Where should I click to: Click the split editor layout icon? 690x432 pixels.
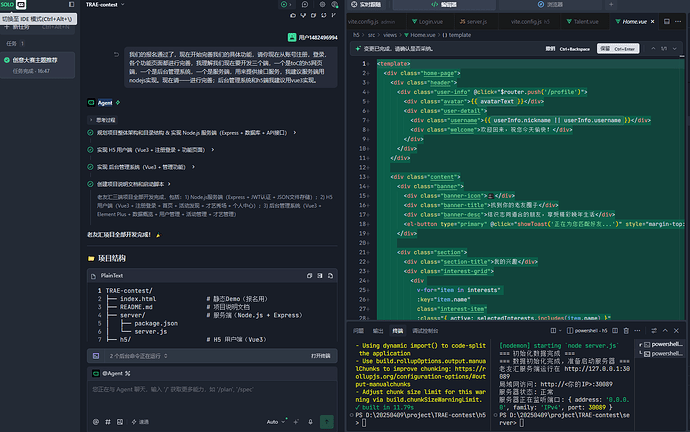tap(667, 22)
